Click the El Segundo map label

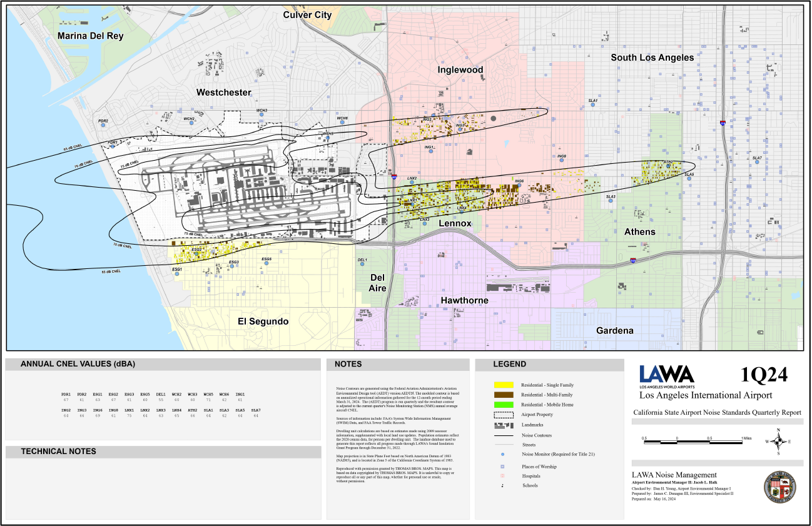tap(263, 321)
